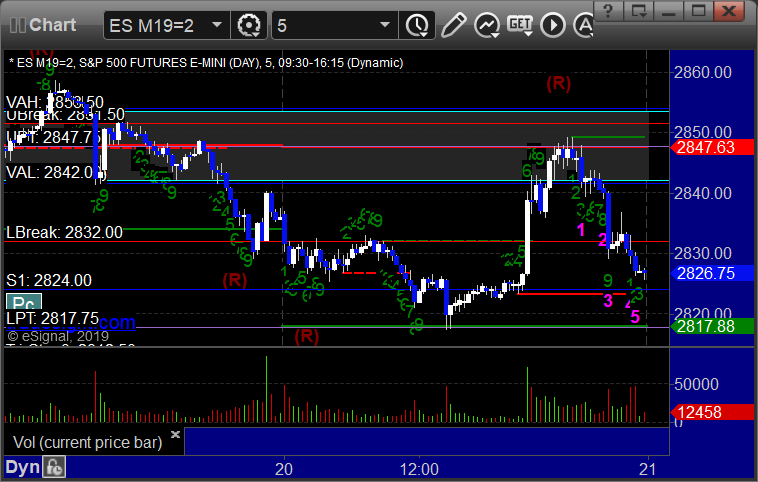Click the Chart title label
The width and height of the screenshot is (758, 482).
(x=53, y=25)
